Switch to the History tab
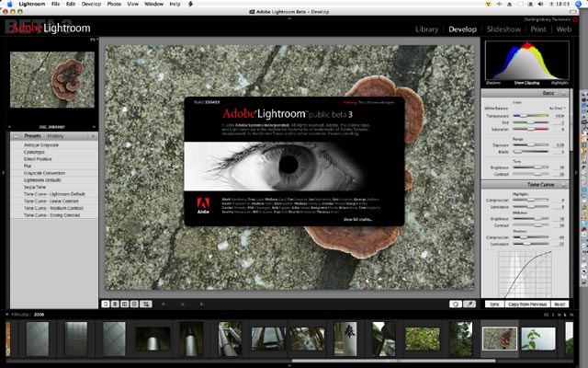 55,136
